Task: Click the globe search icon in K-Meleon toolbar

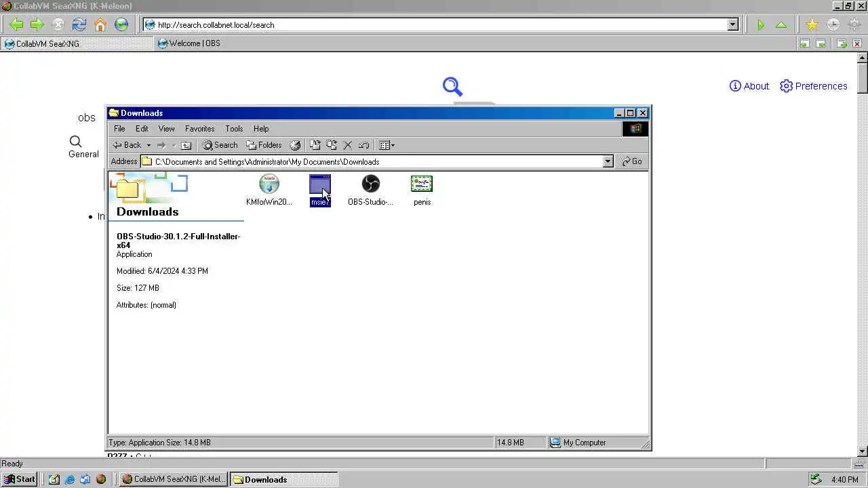Action: [x=121, y=25]
